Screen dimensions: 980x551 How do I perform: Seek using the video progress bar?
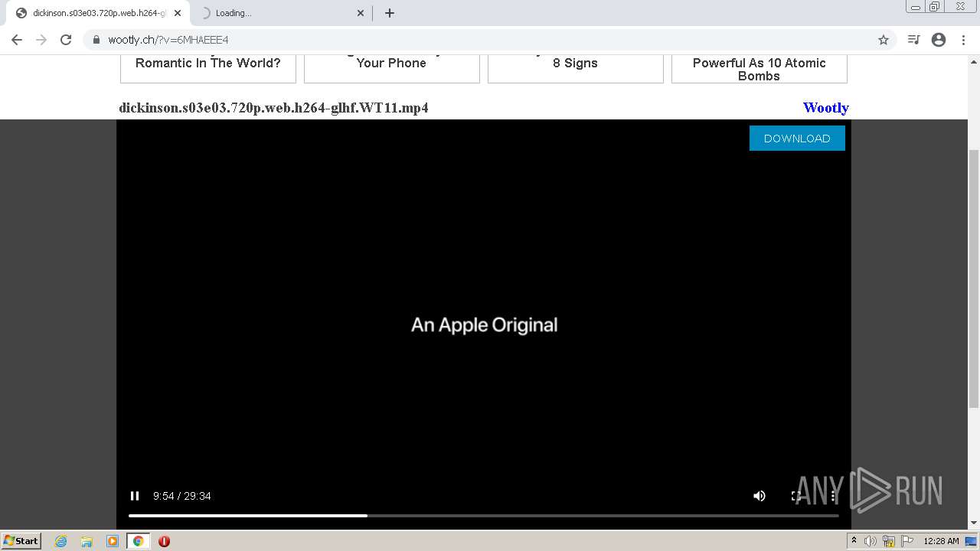pos(484,516)
